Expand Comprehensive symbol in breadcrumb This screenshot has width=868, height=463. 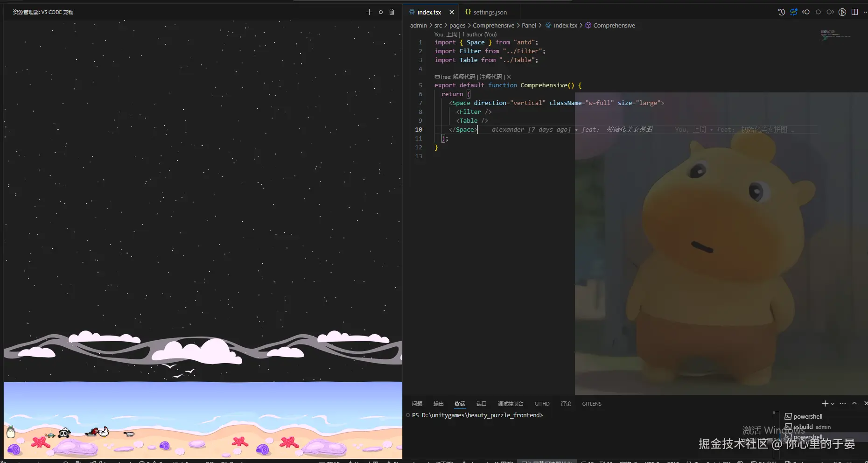tap(614, 26)
